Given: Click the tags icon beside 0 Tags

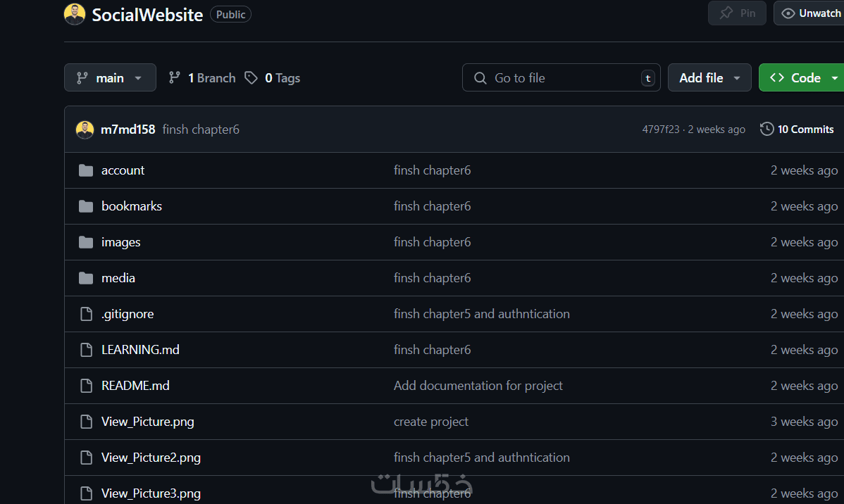Looking at the screenshot, I should point(251,78).
